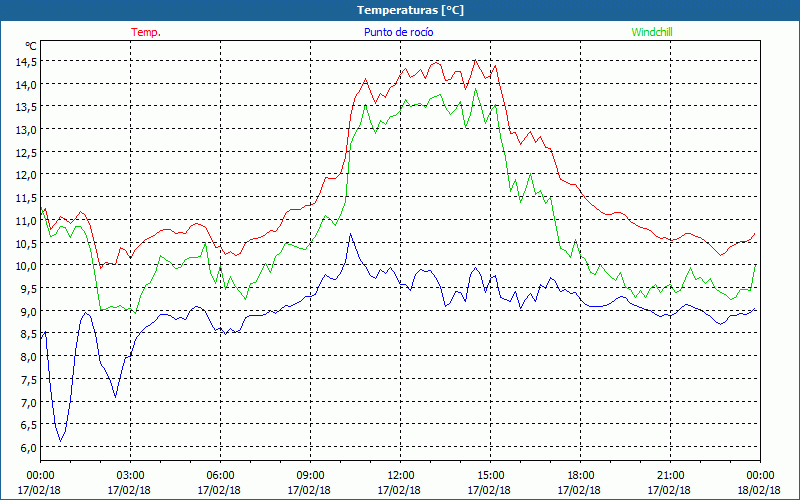The image size is (800, 500).
Task: Click the 13,5 y-axis value
Action: 27,107
